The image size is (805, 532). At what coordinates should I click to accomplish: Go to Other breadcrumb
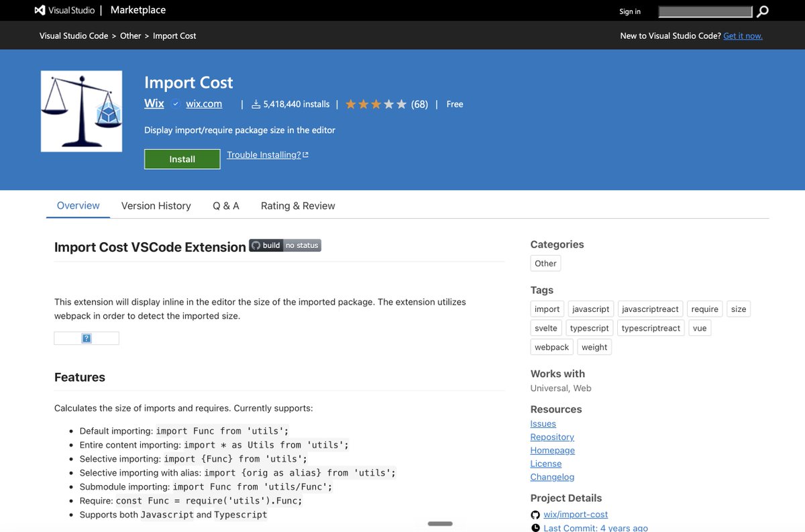[x=131, y=36]
